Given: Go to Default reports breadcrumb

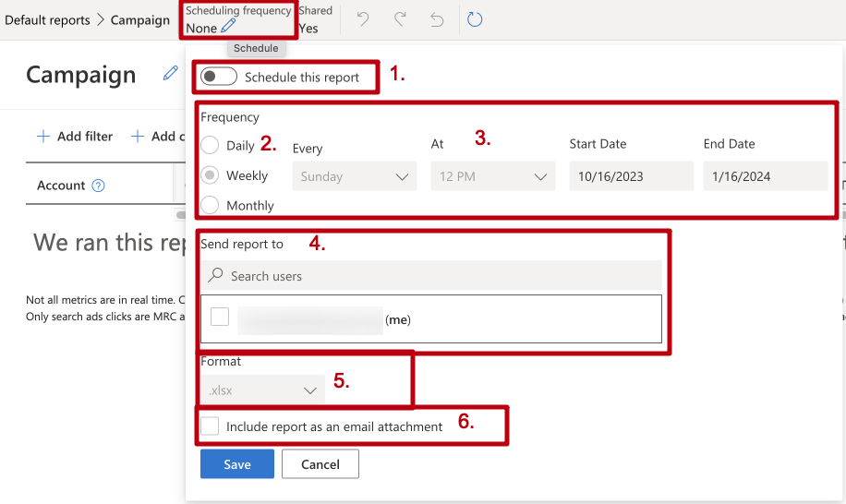Looking at the screenshot, I should coord(47,20).
